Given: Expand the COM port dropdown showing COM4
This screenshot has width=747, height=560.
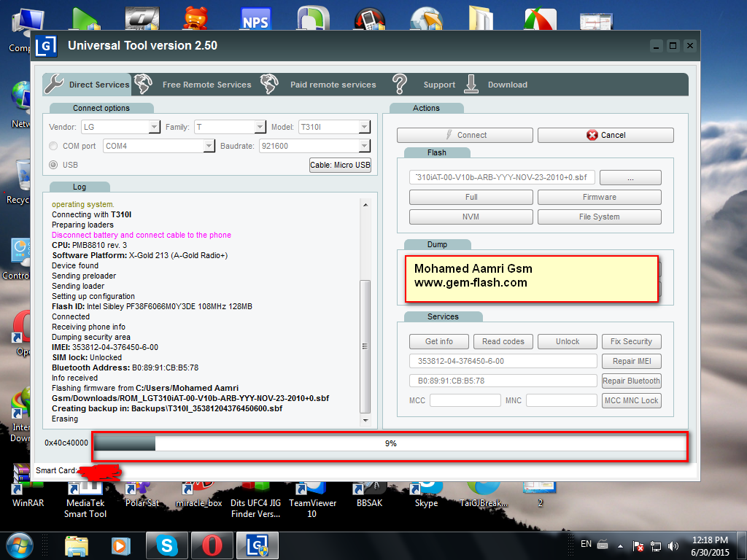Looking at the screenshot, I should click(209, 146).
